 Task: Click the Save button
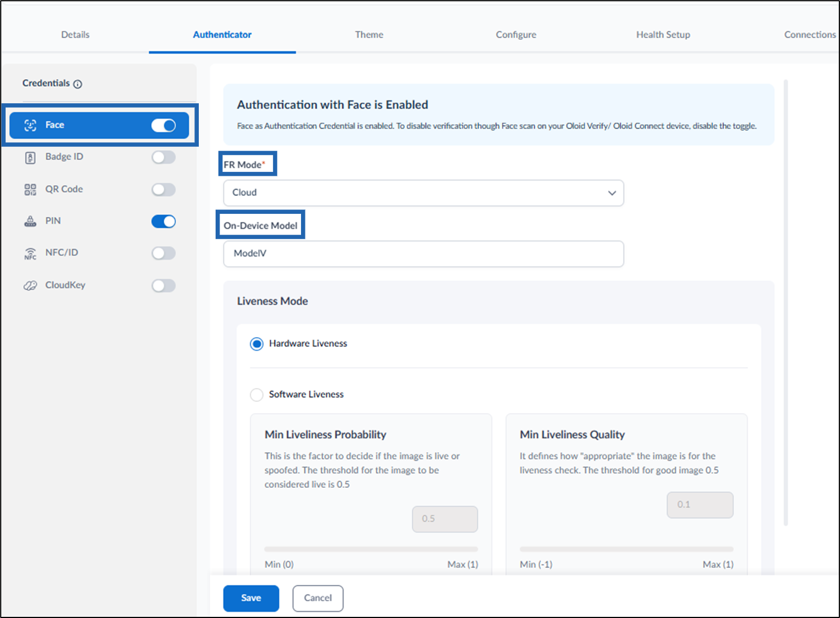251,598
